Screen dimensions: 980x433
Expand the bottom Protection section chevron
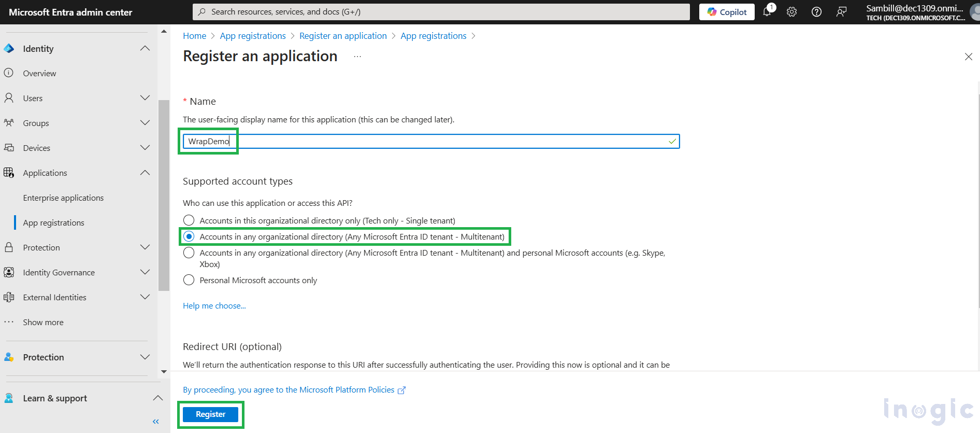click(x=145, y=357)
